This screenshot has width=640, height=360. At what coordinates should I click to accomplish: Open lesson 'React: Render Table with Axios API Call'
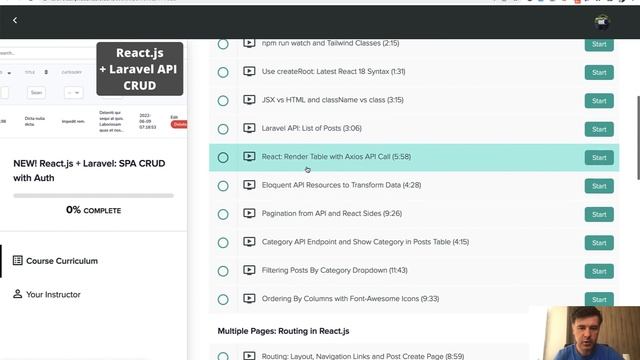pos(336,156)
